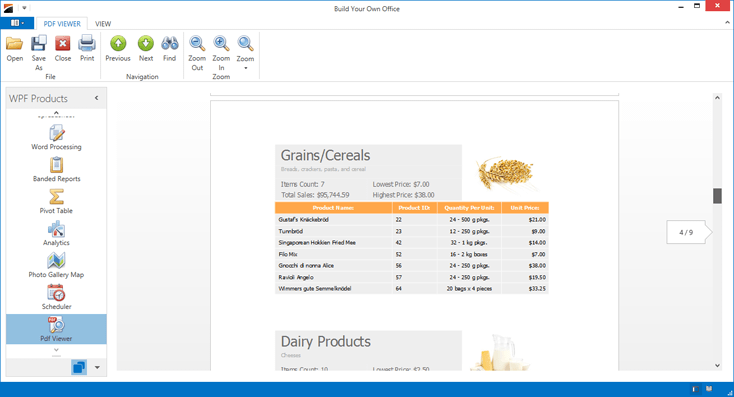Click the Filo Mix product name
This screenshot has height=397, width=734.
coord(288,254)
